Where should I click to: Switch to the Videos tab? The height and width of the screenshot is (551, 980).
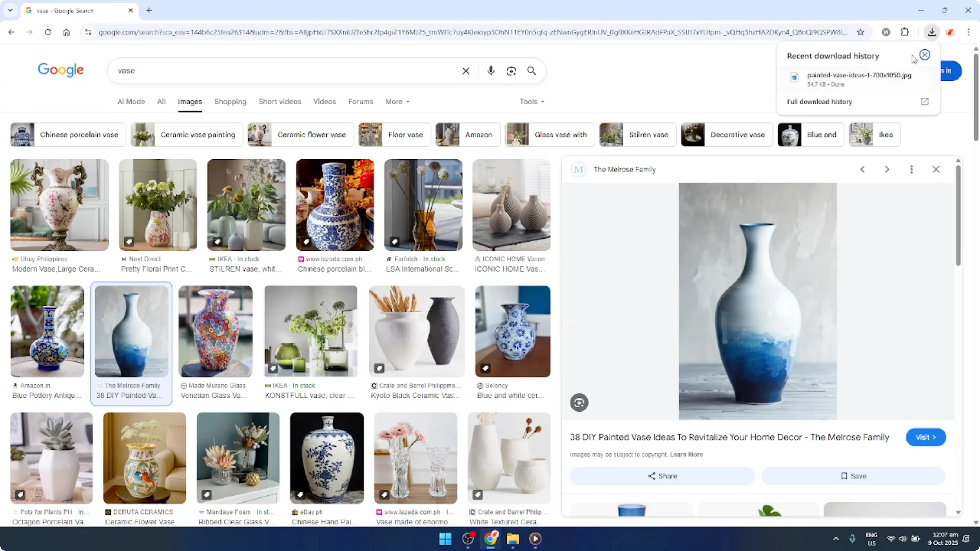324,101
